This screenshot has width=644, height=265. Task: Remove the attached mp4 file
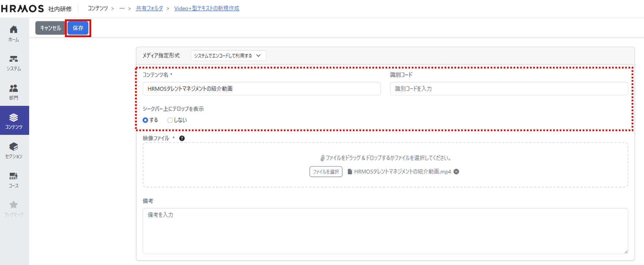pyautogui.click(x=456, y=172)
